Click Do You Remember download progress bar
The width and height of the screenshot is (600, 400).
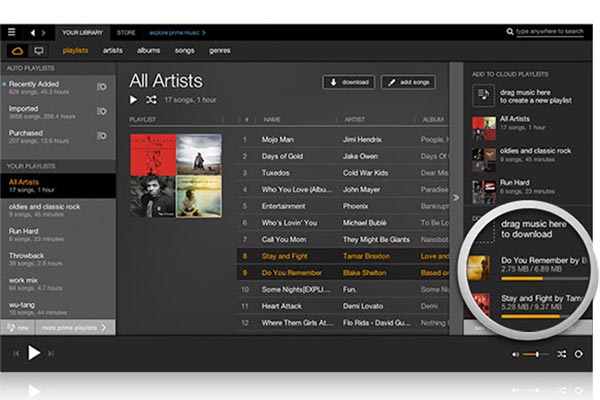(544, 279)
